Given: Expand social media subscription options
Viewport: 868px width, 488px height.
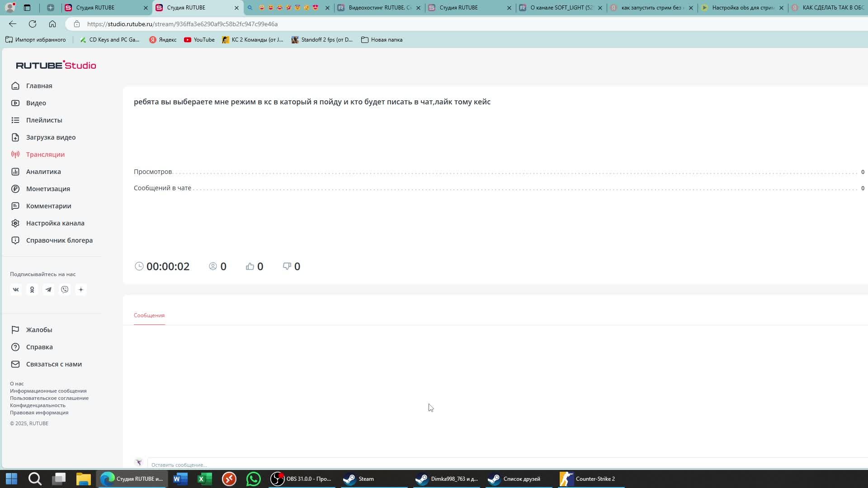Looking at the screenshot, I should click(81, 290).
